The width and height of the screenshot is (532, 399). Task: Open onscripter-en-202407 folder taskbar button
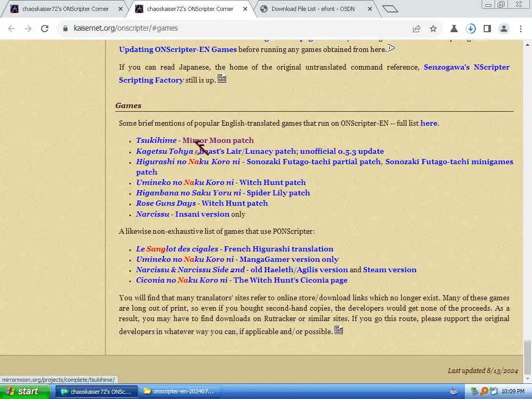pos(180,392)
